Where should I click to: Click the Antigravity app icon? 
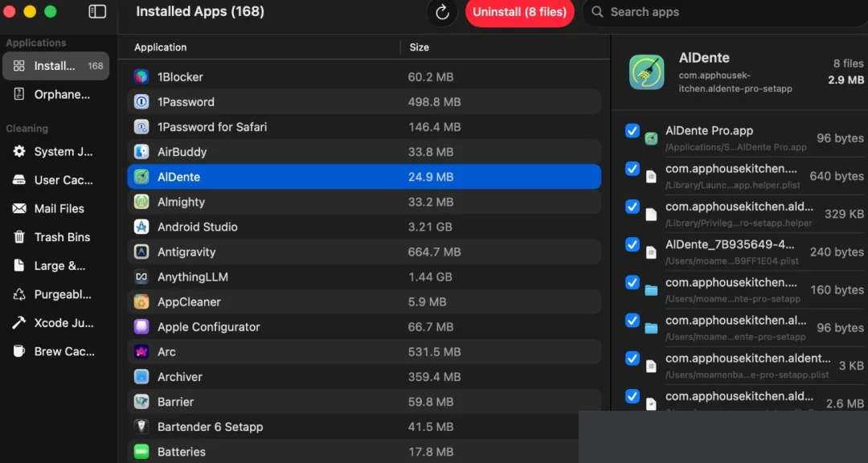click(141, 252)
